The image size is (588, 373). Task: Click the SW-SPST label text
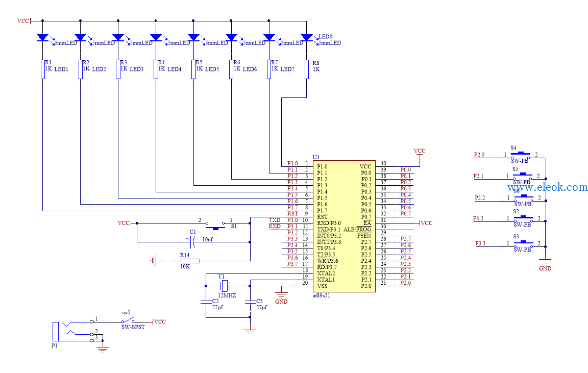tap(133, 327)
